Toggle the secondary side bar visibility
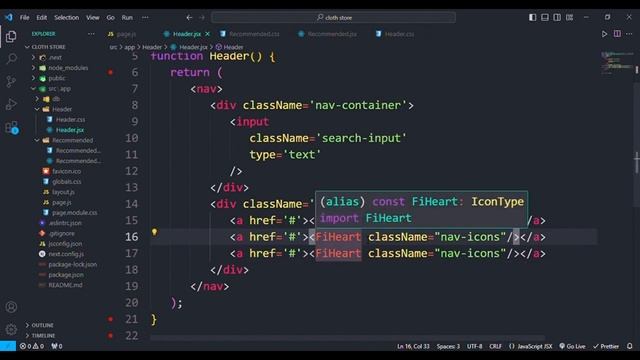The image size is (640, 360). pyautogui.click(x=557, y=18)
